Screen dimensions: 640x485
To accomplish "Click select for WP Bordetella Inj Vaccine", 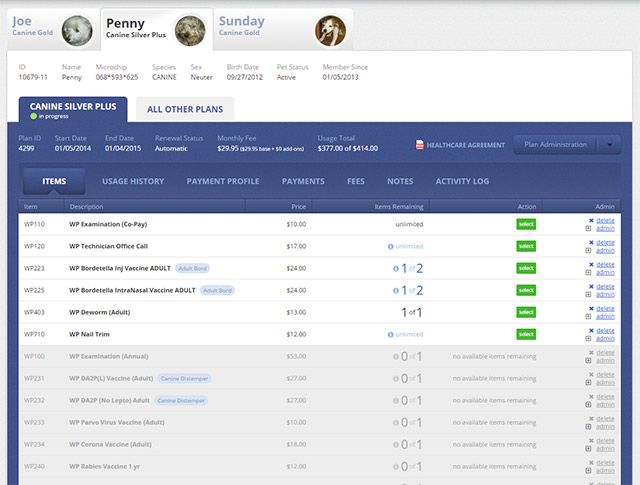I will click(x=526, y=268).
